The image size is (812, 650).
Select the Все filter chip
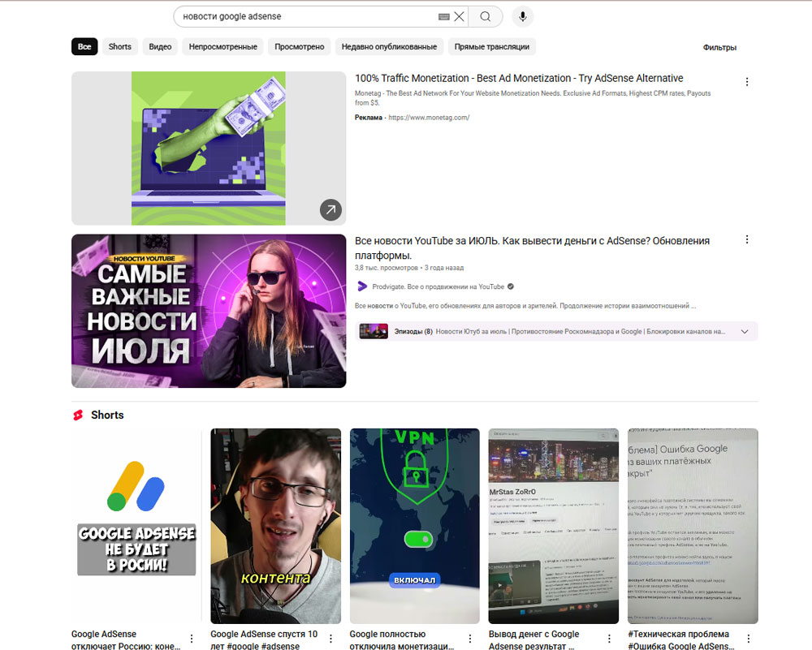point(84,46)
